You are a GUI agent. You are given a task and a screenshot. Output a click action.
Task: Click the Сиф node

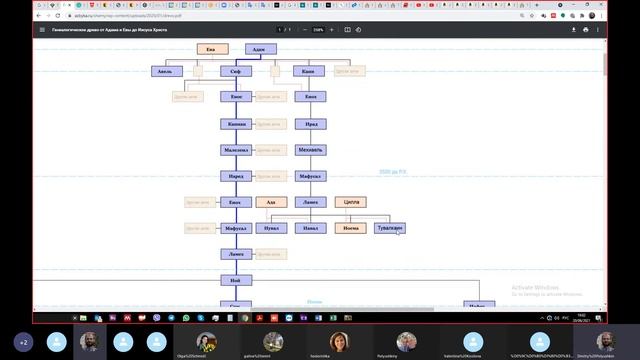click(x=236, y=71)
